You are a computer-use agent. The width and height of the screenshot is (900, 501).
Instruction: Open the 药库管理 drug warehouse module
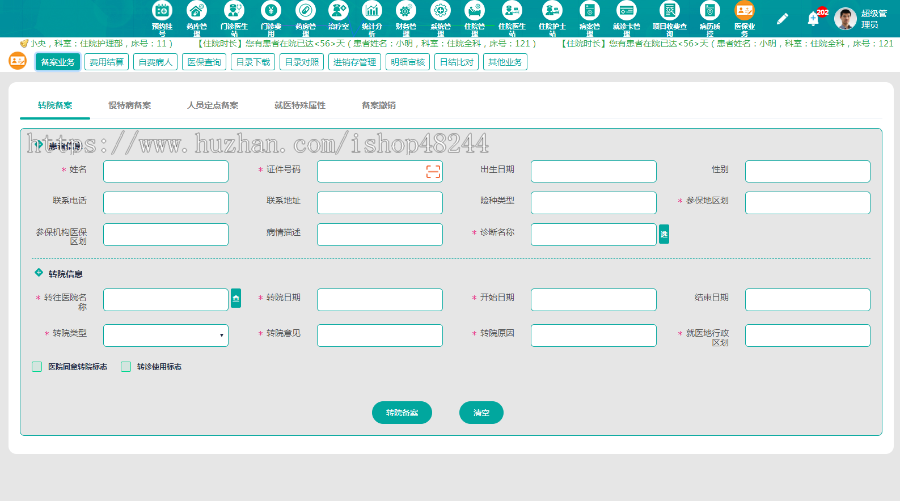click(196, 18)
